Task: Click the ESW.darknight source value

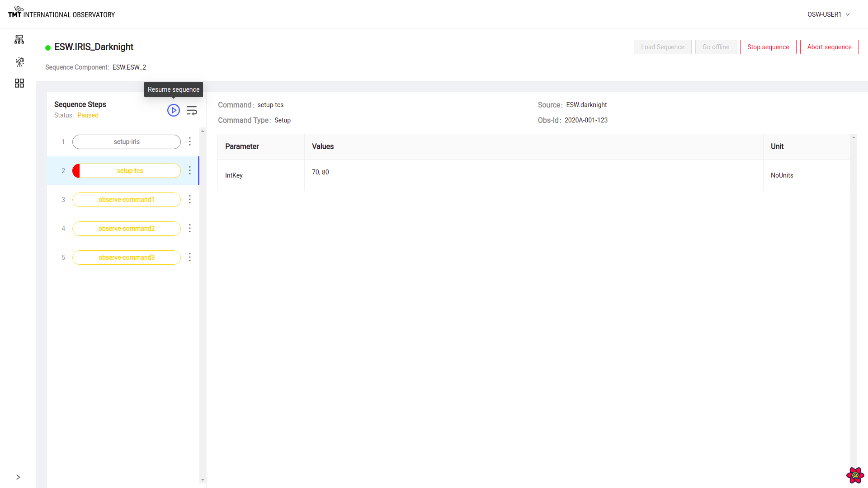Action: [586, 105]
